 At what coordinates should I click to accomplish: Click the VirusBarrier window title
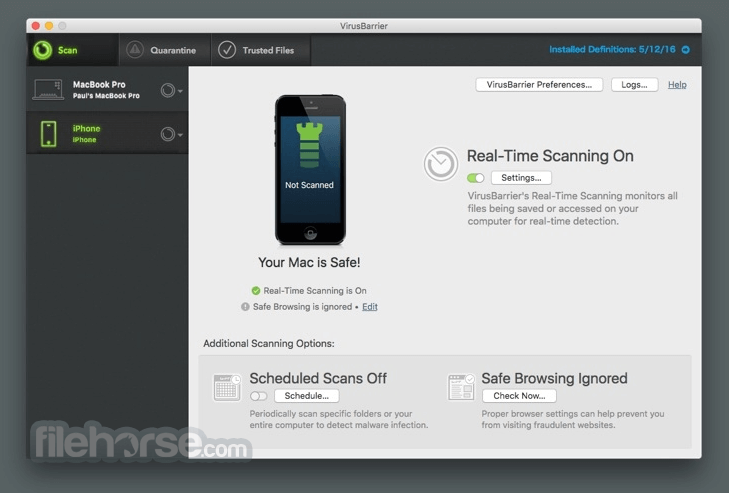[x=364, y=26]
